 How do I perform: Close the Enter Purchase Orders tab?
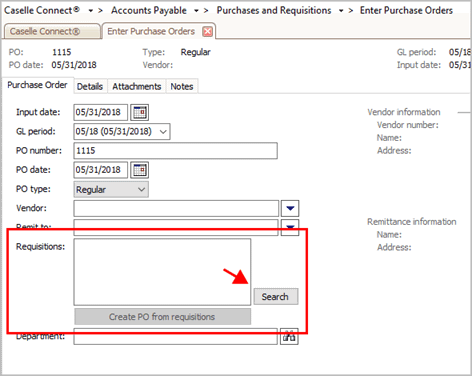pos(207,32)
